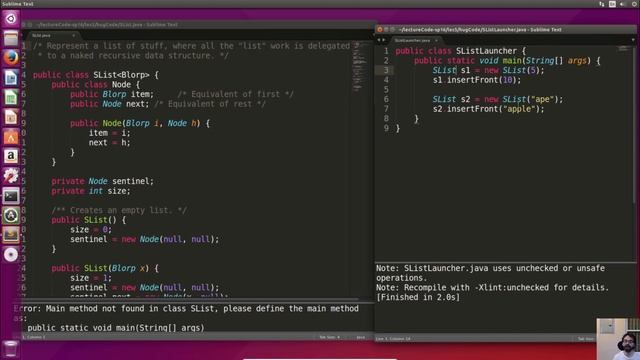Close the SListLauncher Sublime Text window
640x360 pixels.
pos(380,29)
